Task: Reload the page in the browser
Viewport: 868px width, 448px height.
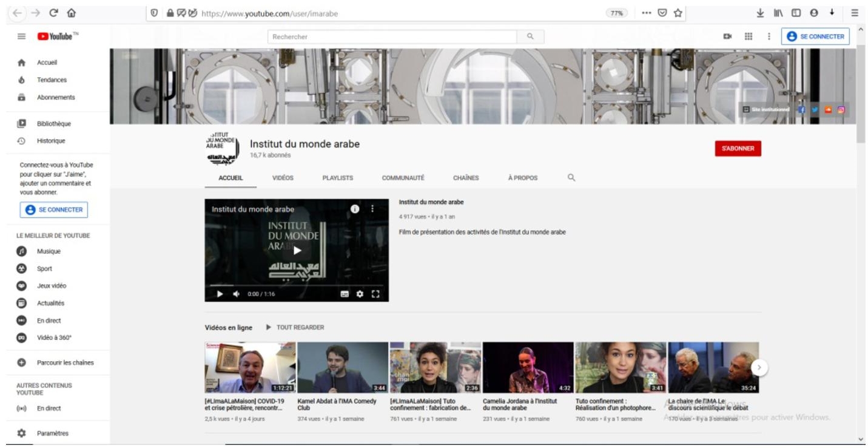Action: click(x=53, y=13)
